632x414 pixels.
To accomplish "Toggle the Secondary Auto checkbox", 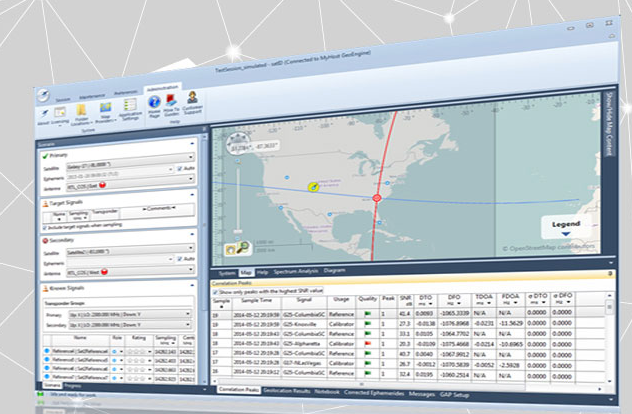I will (x=180, y=259).
